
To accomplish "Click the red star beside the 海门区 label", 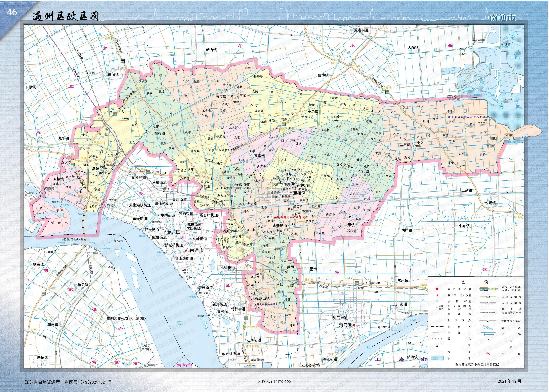I will pos(354,325).
